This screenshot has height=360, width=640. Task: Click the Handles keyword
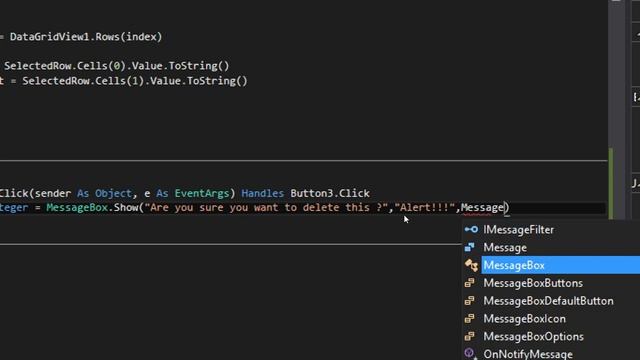click(x=262, y=193)
